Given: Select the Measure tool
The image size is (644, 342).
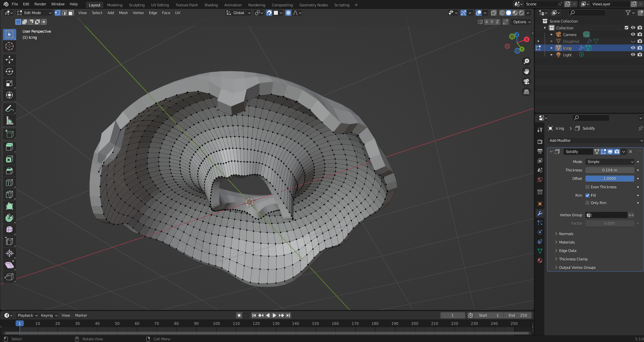Looking at the screenshot, I should [9, 121].
